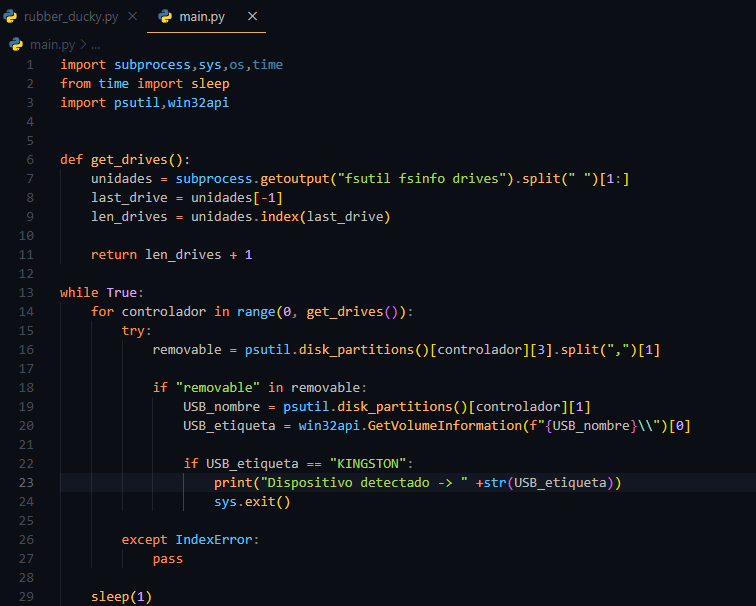Click 'unidades' variable on line 7
This screenshot has width=756, height=606.
122,179
